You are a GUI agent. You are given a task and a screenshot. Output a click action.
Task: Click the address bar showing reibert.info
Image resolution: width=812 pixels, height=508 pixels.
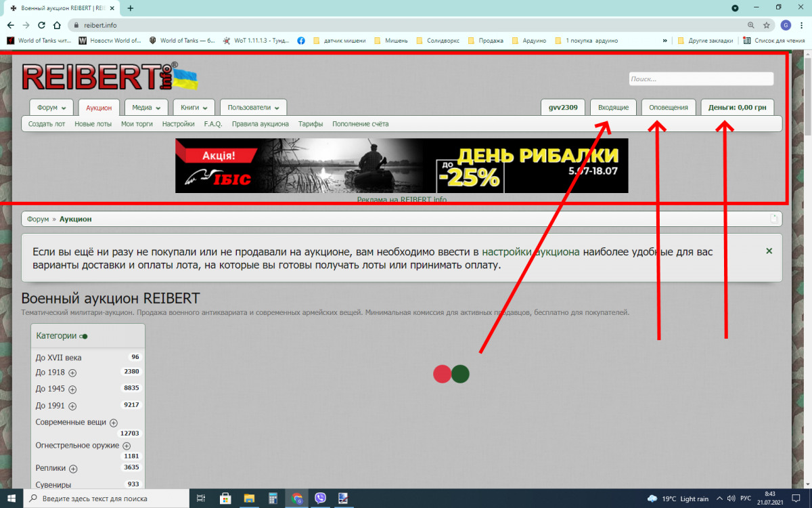pyautogui.click(x=406, y=25)
